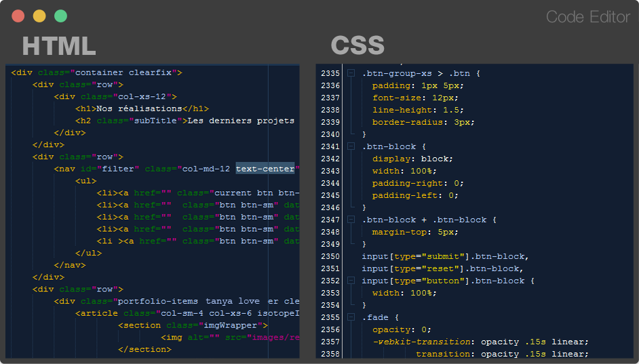Click the green maximize window button

click(x=61, y=16)
